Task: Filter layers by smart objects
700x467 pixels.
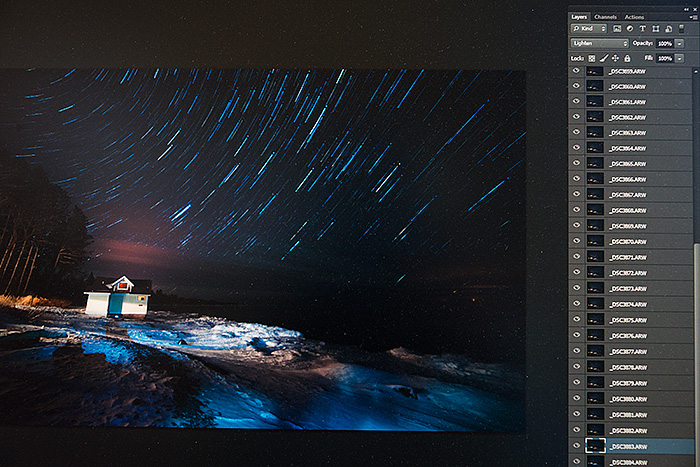Action: (x=668, y=29)
